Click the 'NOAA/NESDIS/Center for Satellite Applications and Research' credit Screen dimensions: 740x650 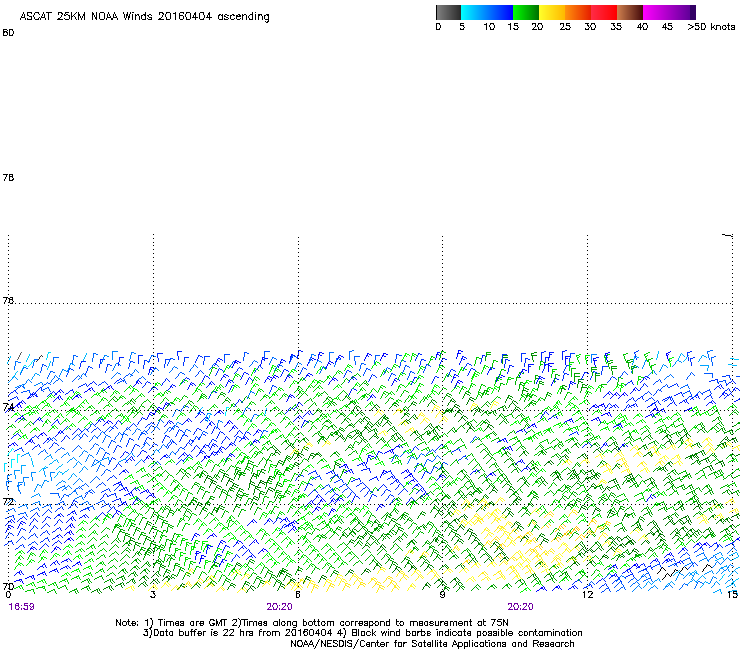coord(432,643)
